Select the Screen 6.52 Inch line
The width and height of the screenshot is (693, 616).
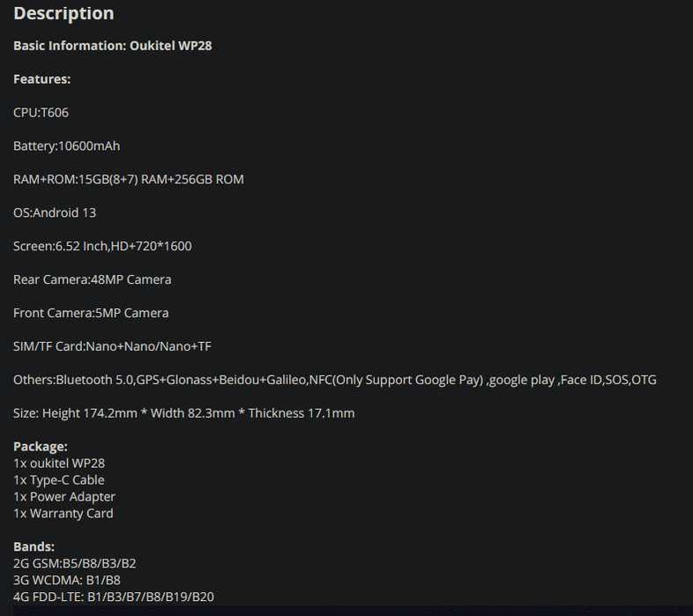click(x=102, y=247)
